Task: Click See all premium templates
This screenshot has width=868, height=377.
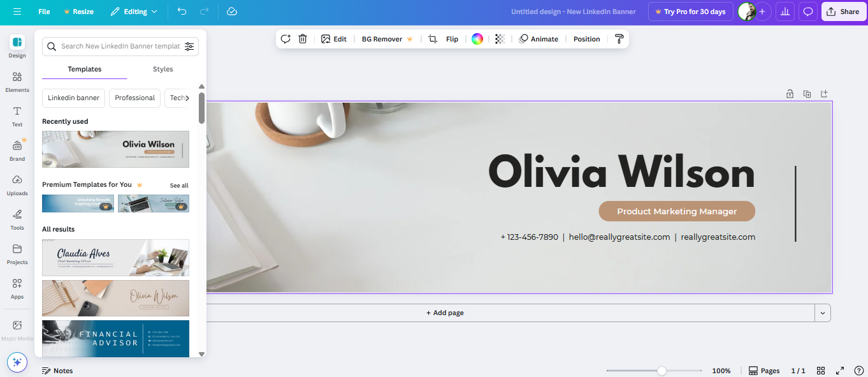Action: [x=178, y=185]
